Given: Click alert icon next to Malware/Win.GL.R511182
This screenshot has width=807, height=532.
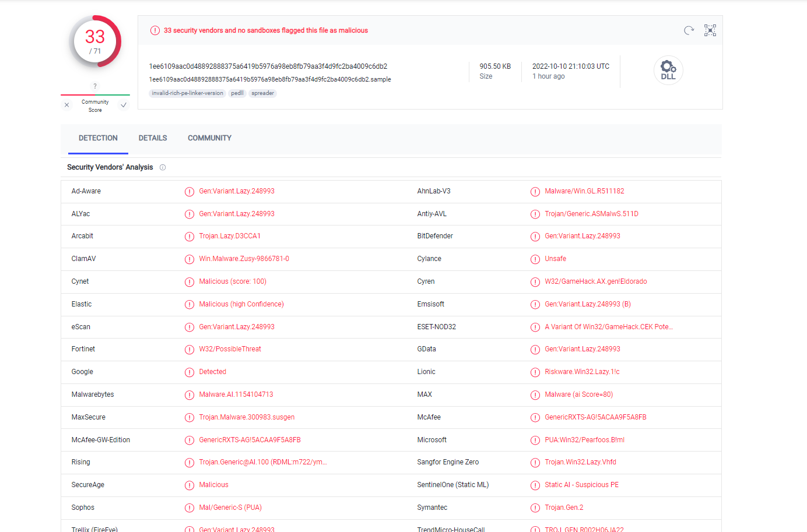Looking at the screenshot, I should point(535,192).
